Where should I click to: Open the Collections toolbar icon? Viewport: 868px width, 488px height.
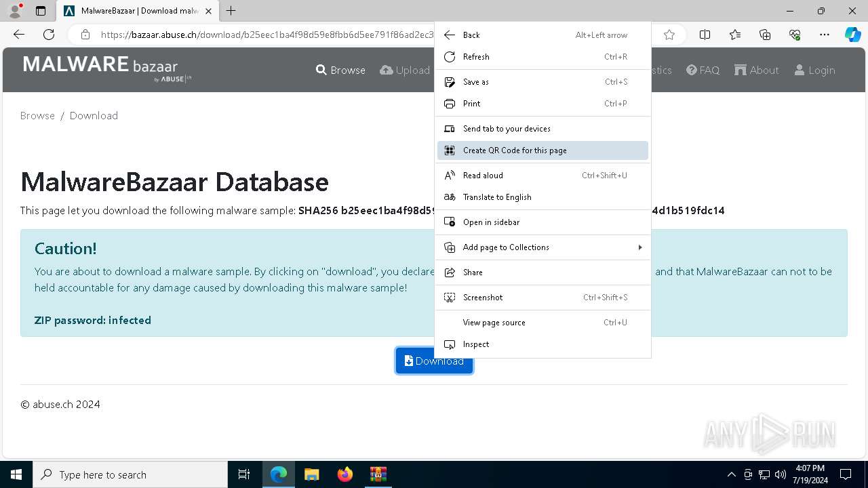(x=765, y=35)
